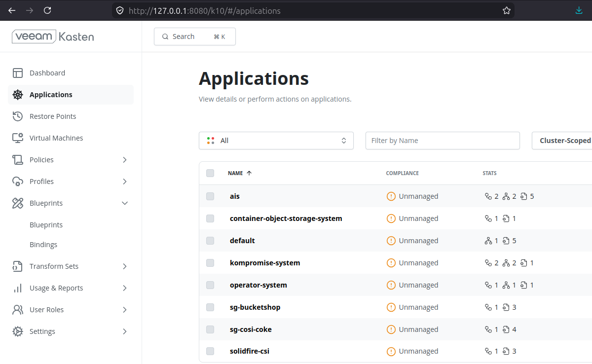Open browser downloads arrow icon

[x=579, y=10]
